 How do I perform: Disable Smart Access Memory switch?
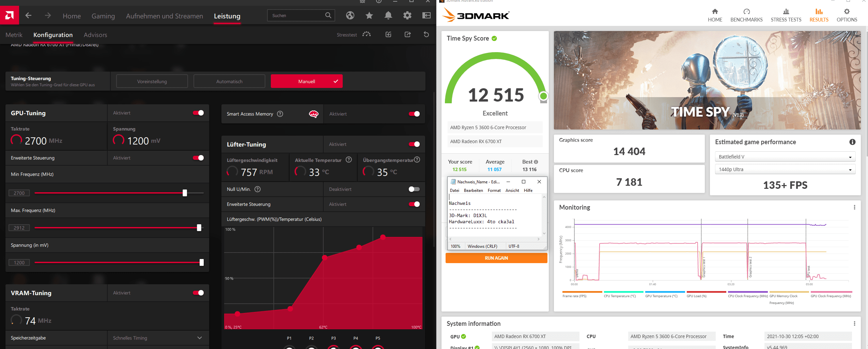(x=414, y=114)
